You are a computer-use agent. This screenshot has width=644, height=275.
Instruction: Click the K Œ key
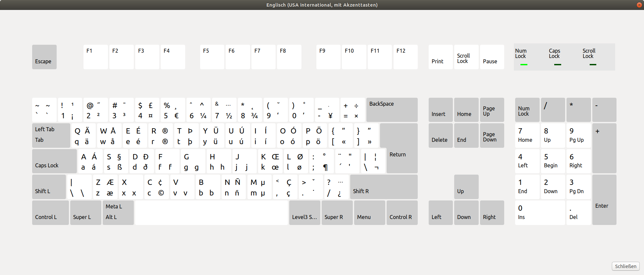(270, 161)
